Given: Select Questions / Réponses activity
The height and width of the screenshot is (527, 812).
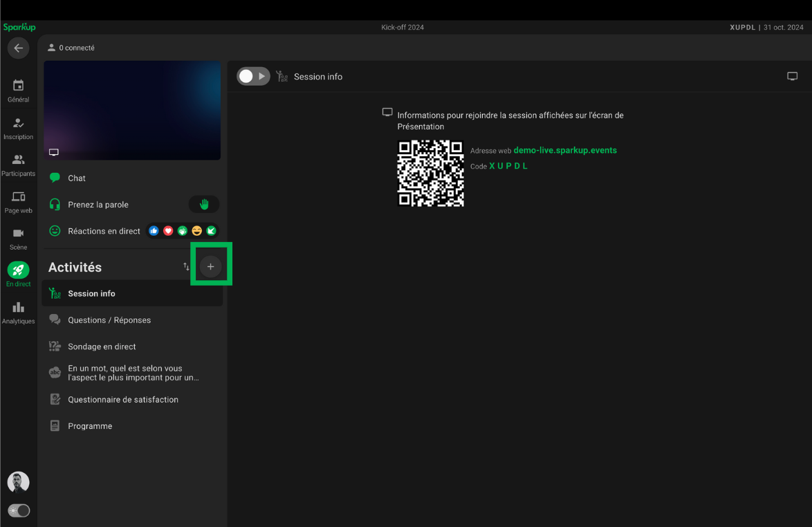Looking at the screenshot, I should [109, 320].
